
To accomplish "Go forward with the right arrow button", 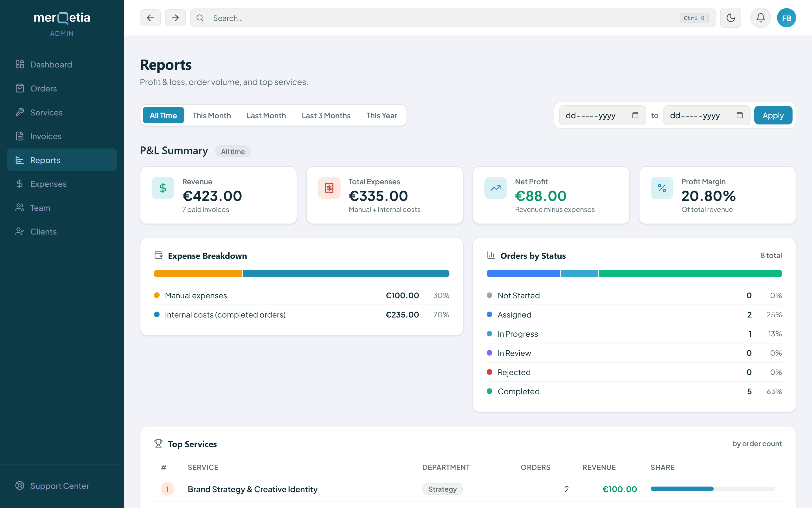I will [x=175, y=18].
